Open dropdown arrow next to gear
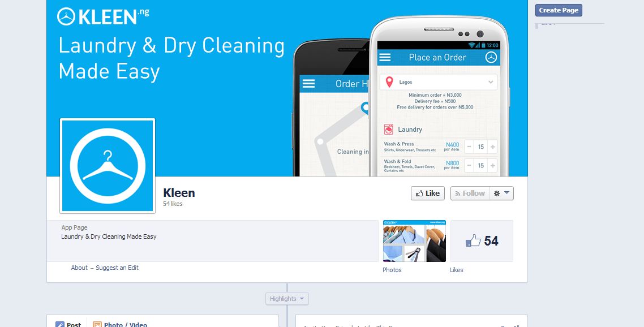The image size is (644, 327). pos(507,193)
